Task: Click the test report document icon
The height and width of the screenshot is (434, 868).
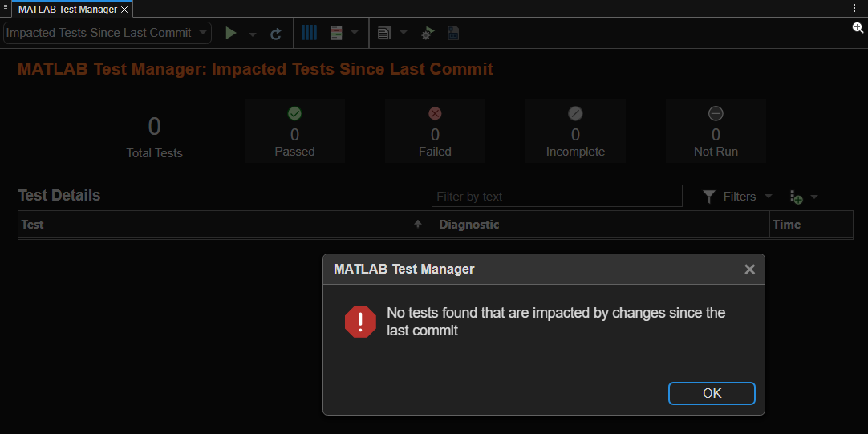Action: pos(384,33)
